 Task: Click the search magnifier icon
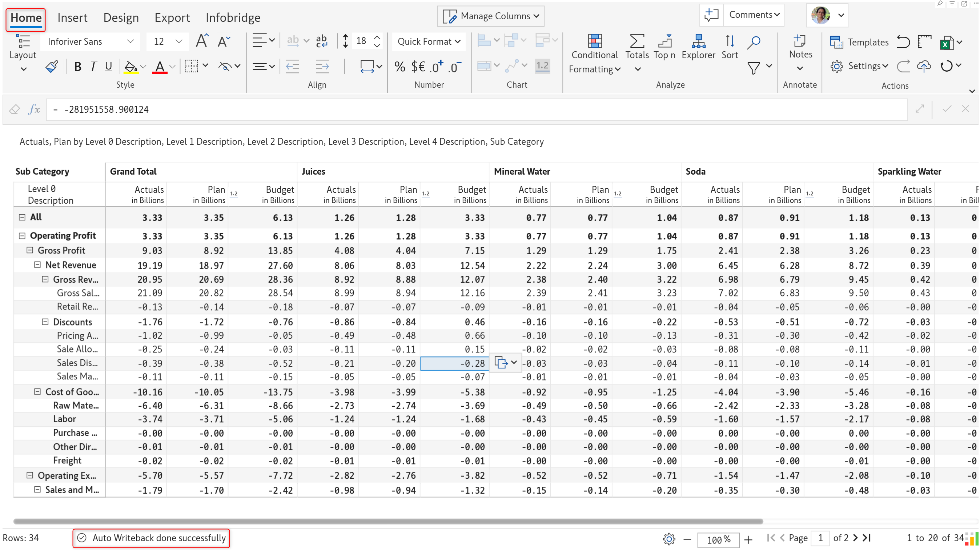[754, 42]
